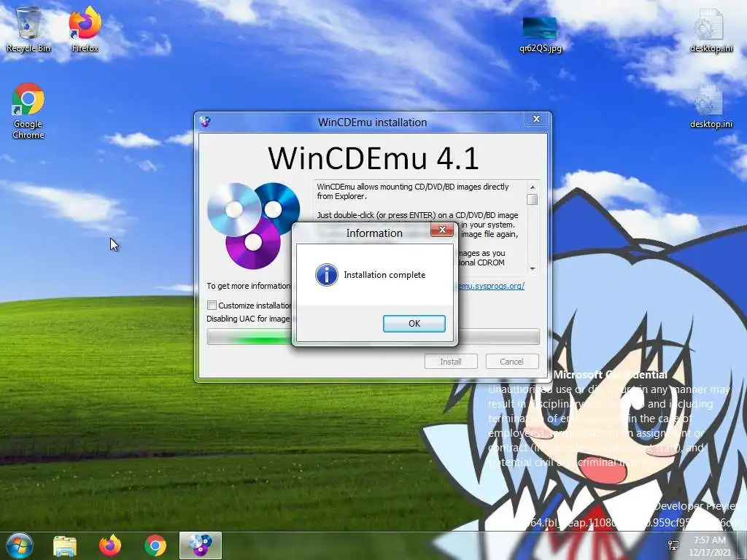
Task: Click Cancel in the WinCDEmu installation window
Action: coord(511,362)
